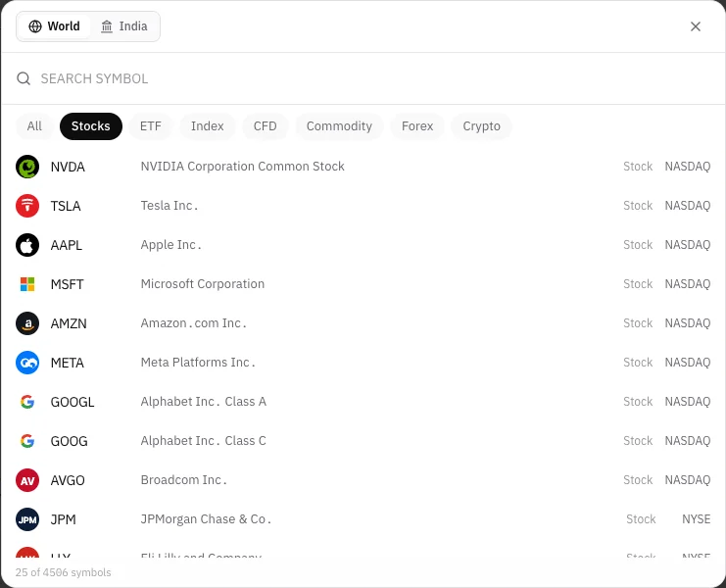Click NVIDIA Corporation Common Stock name
Viewport: 726px width, 588px height.
[x=243, y=167]
